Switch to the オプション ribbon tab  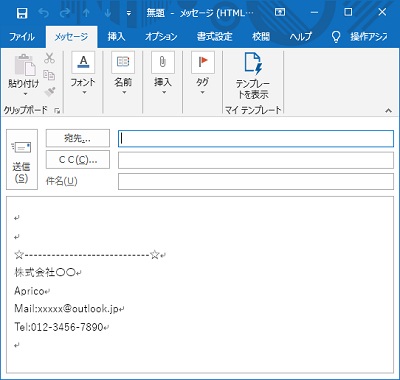(x=161, y=36)
